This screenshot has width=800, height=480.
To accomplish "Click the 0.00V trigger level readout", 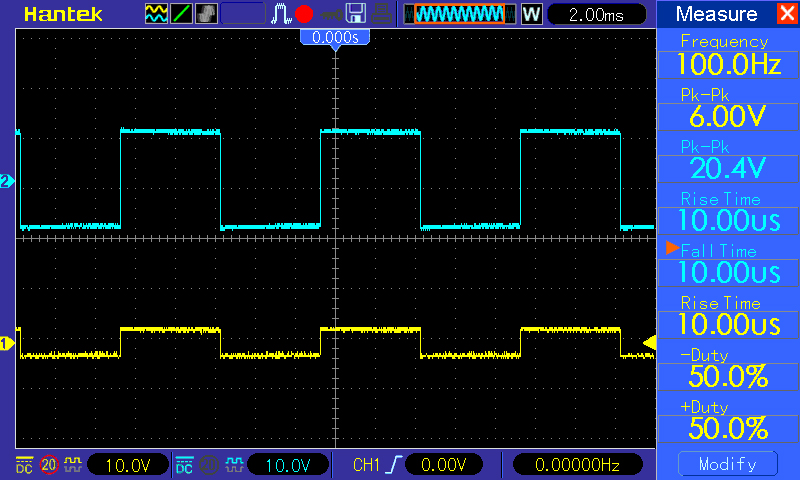I will pyautogui.click(x=444, y=465).
